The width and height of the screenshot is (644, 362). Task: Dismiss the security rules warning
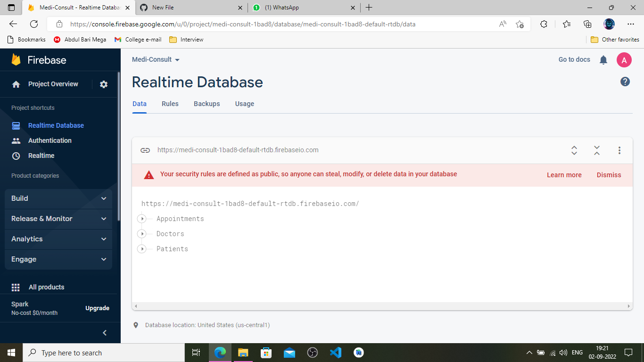click(609, 174)
